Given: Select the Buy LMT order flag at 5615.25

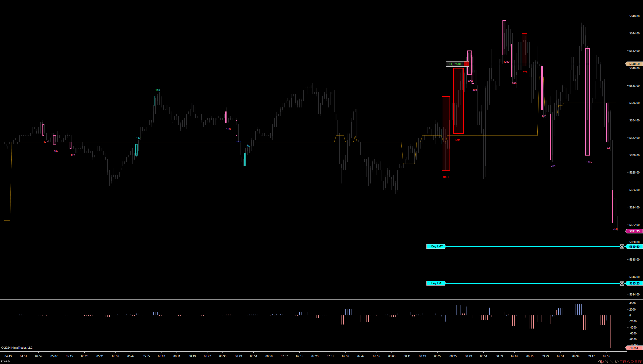Looking at the screenshot, I should pos(436,283).
